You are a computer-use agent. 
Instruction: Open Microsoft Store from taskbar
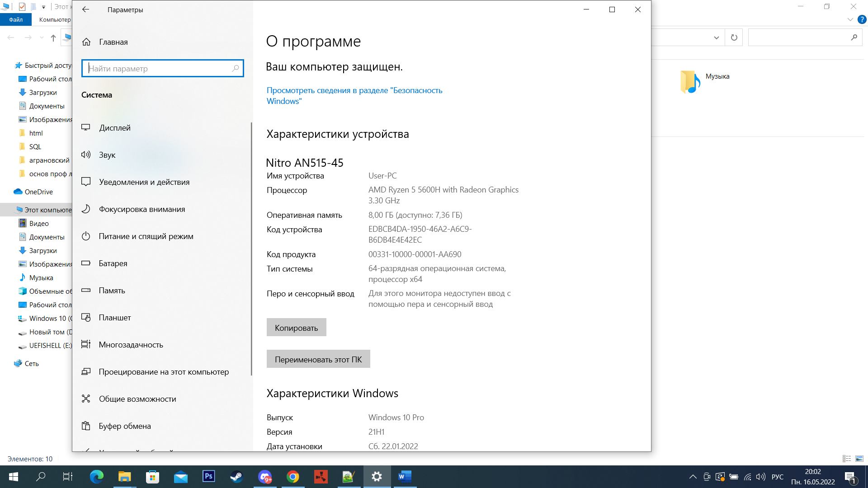(x=152, y=477)
